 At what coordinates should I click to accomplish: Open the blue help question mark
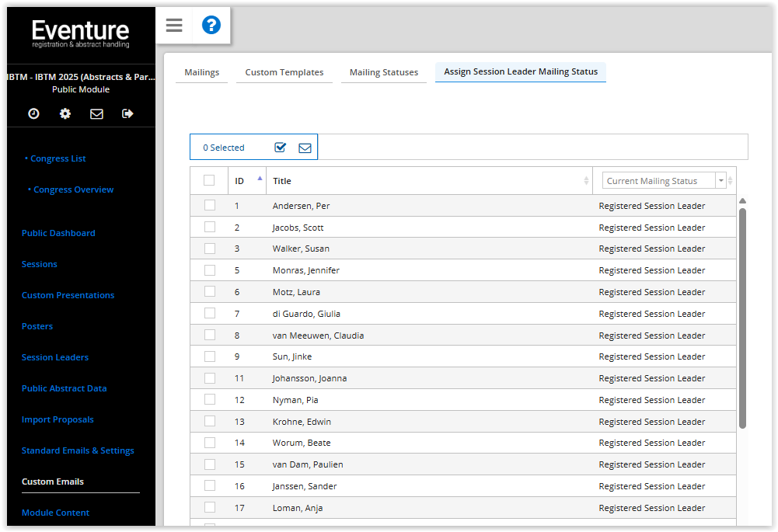click(x=211, y=26)
